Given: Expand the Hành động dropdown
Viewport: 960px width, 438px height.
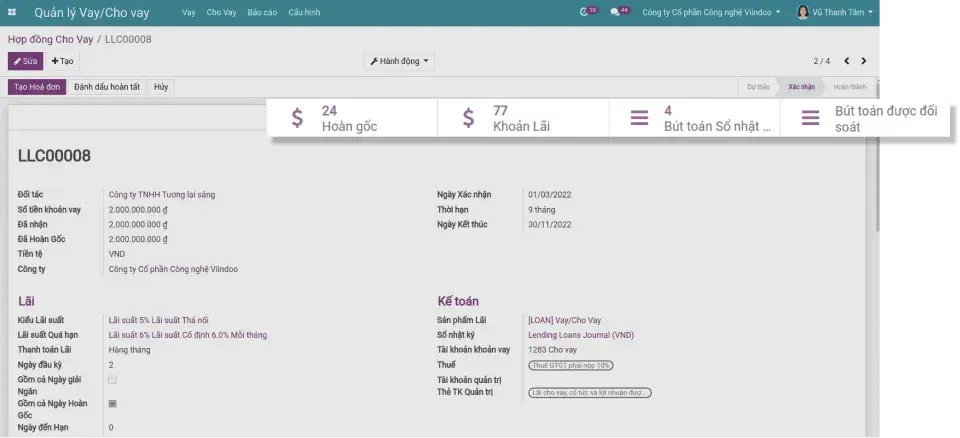Looking at the screenshot, I should (x=400, y=61).
